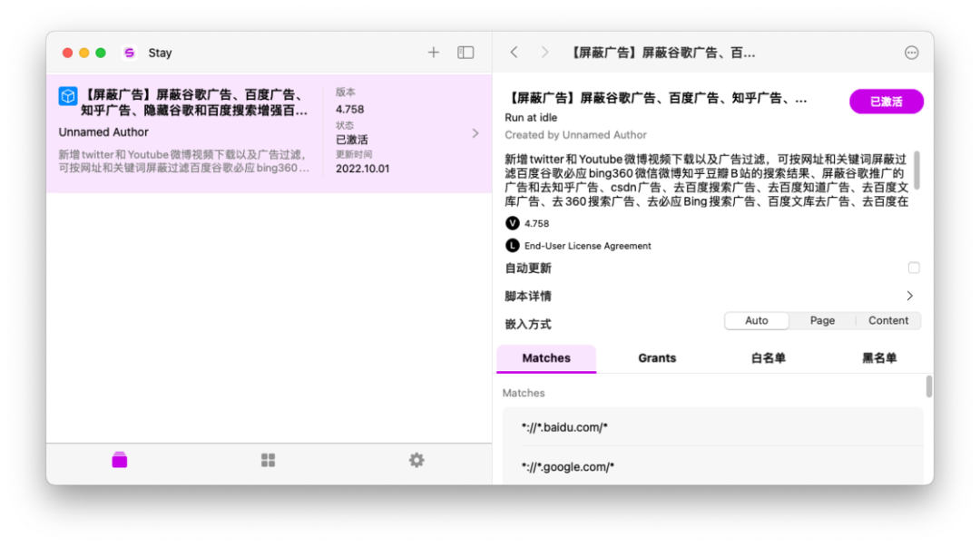Click version 4.758 in script list
This screenshot has width=980, height=546.
click(350, 110)
